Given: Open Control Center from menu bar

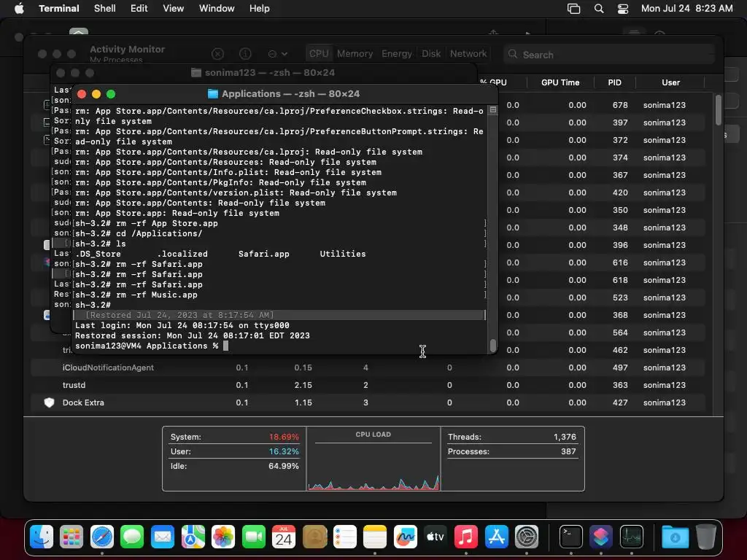Looking at the screenshot, I should tap(623, 9).
